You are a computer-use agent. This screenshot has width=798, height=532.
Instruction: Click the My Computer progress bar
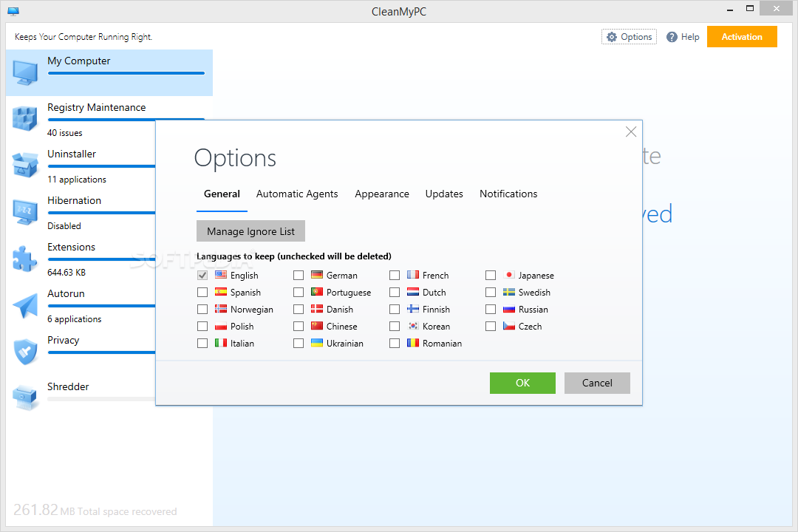126,73
